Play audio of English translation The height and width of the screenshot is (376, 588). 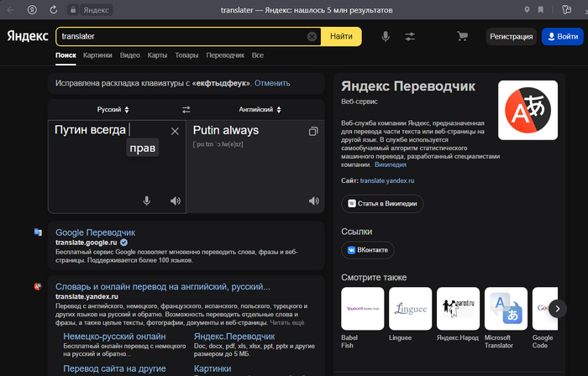(313, 201)
